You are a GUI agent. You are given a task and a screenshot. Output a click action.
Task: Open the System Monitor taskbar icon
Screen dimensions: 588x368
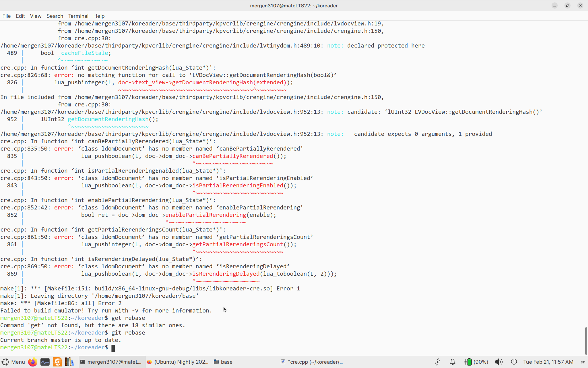pyautogui.click(x=45, y=362)
